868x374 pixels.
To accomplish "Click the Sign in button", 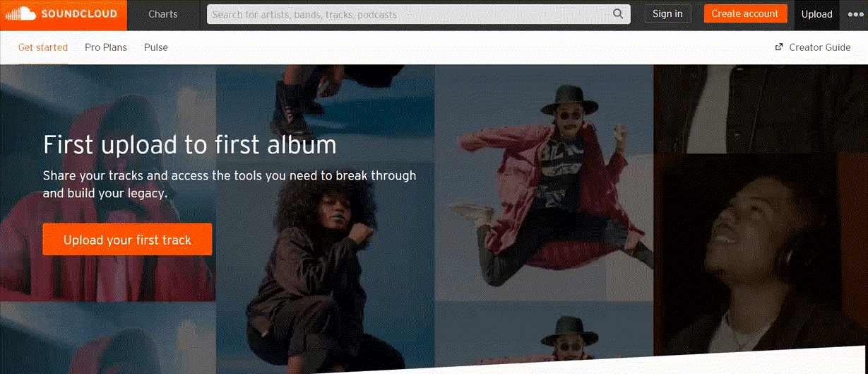I will tap(667, 14).
